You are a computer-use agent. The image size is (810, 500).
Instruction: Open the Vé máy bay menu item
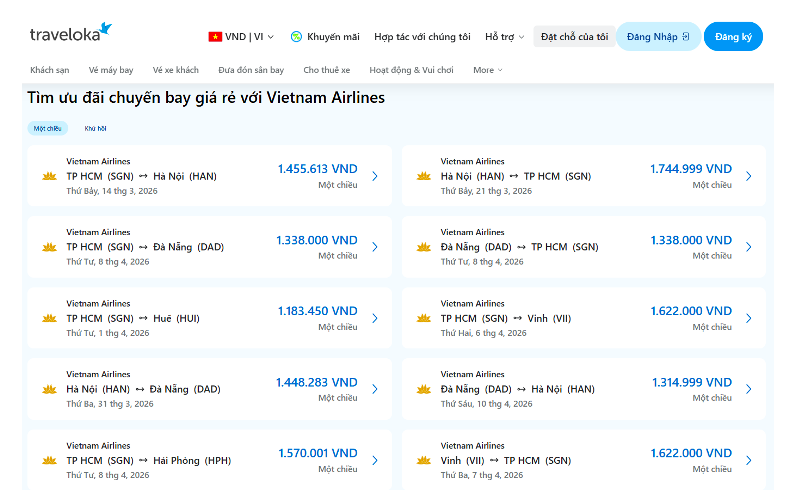(x=111, y=70)
